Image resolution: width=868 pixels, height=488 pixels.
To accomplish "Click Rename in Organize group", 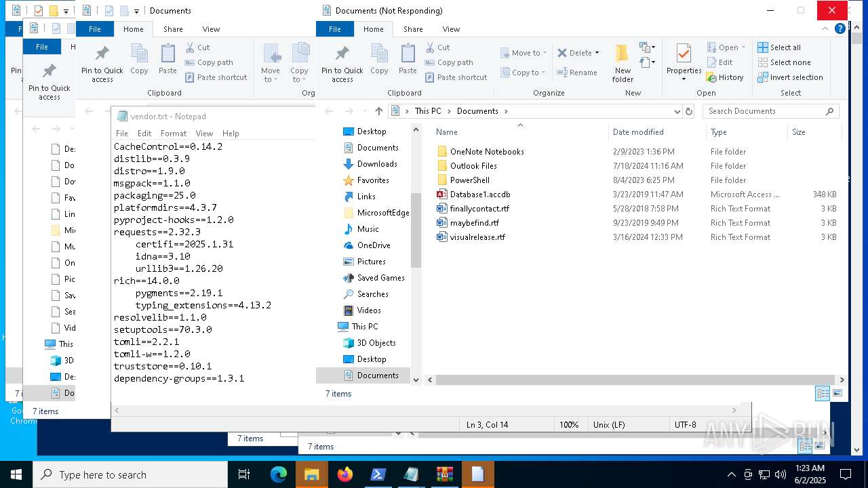I will pos(577,73).
